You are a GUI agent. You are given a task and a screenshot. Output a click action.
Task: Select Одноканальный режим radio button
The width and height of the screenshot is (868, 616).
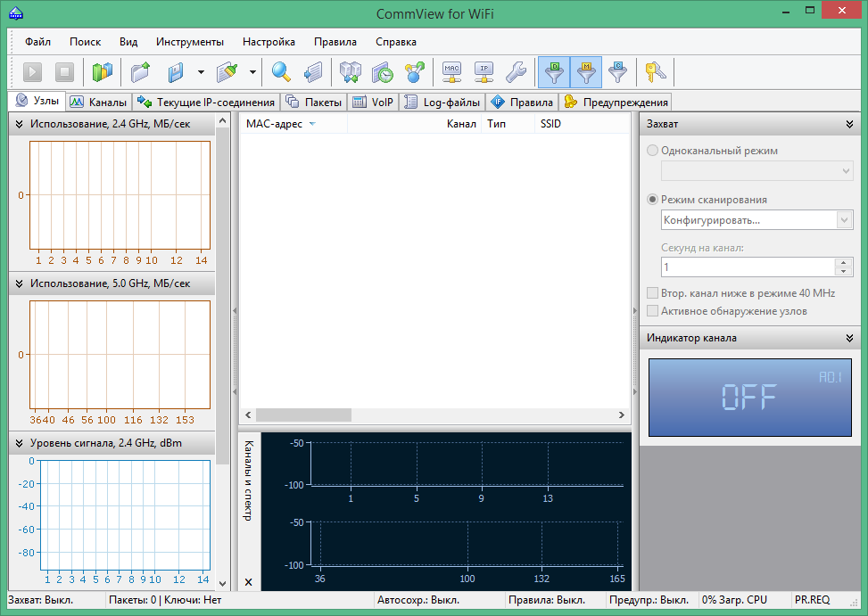[653, 151]
